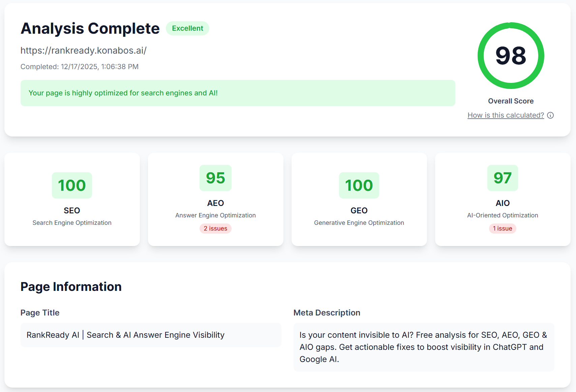The image size is (576, 392).
Task: Select the page title 'RankReady AI | Search & AI' box
Action: 151,335
